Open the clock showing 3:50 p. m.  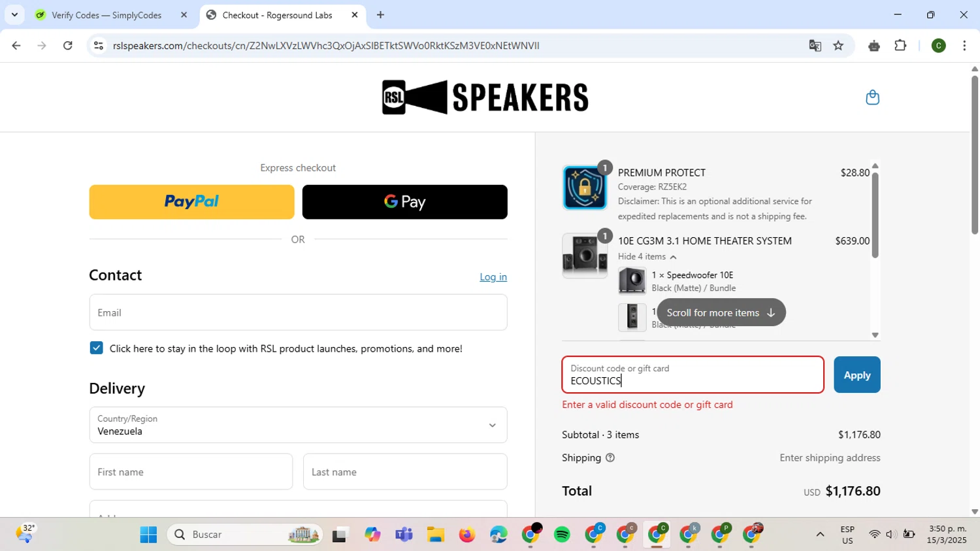(x=947, y=535)
